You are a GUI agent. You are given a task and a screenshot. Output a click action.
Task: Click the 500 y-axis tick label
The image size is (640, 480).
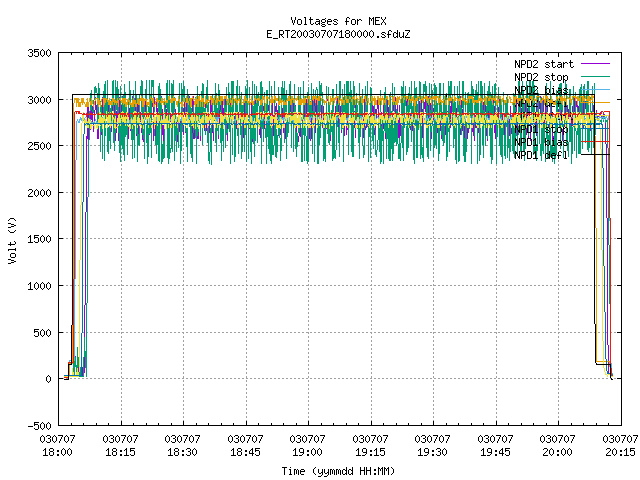click(x=42, y=333)
